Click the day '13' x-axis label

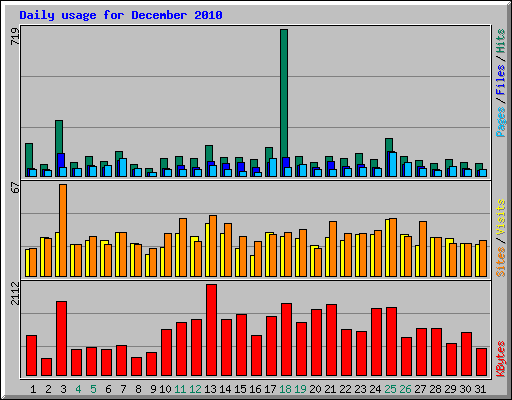pyautogui.click(x=210, y=389)
